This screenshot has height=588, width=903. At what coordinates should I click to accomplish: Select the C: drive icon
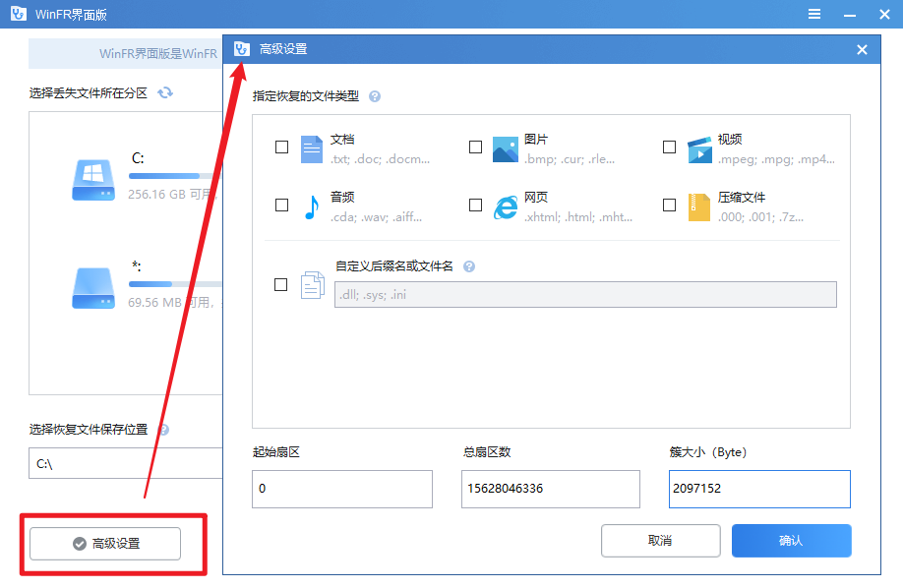point(93,180)
